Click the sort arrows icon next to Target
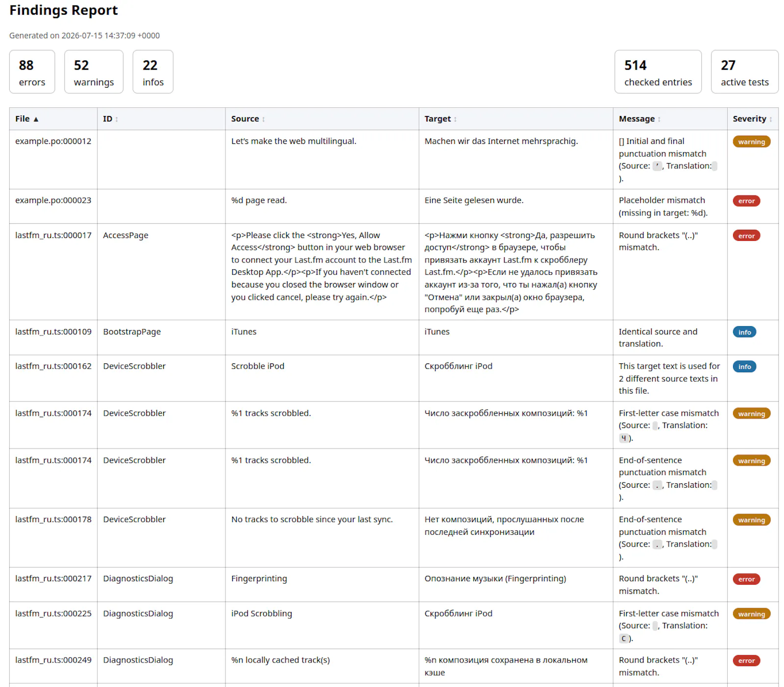This screenshot has height=687, width=784. click(x=455, y=119)
